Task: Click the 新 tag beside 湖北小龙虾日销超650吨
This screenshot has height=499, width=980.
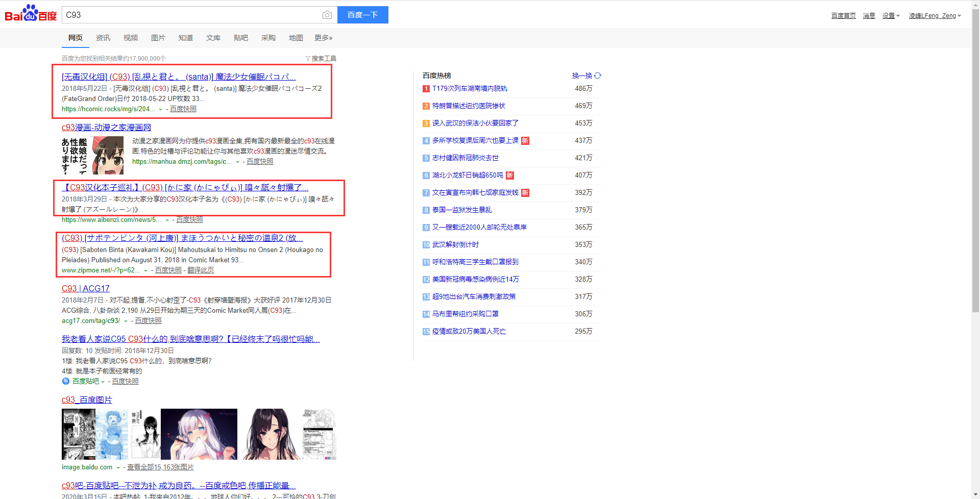Action: (x=510, y=176)
